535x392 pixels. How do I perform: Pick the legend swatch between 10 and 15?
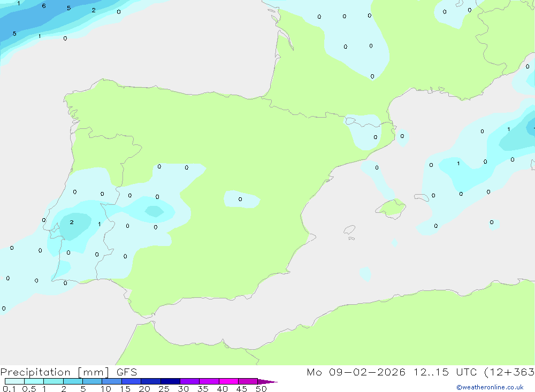[x=112, y=381]
